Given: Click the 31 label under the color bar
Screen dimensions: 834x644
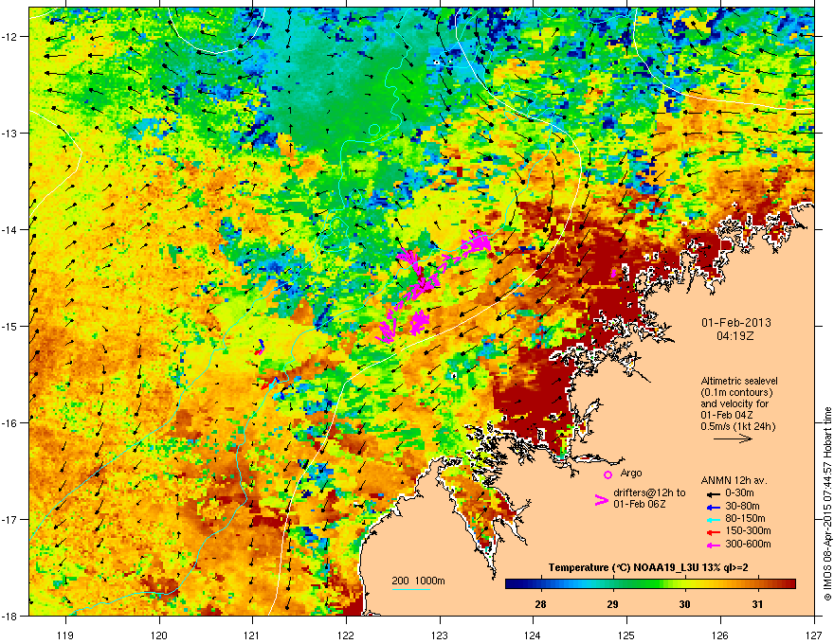Looking at the screenshot, I should tap(757, 604).
